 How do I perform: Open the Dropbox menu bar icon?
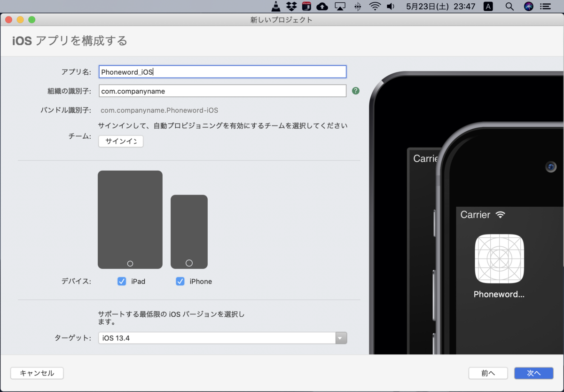coord(291,7)
